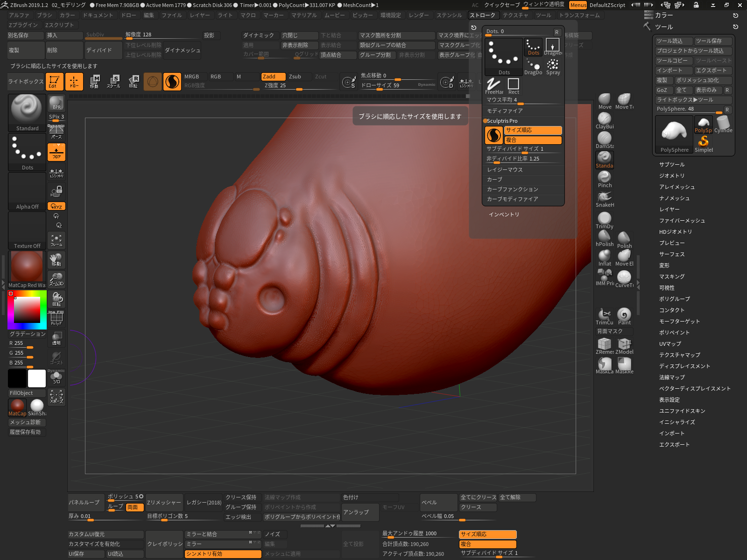The height and width of the screenshot is (560, 747).
Task: Select the SnakeHook brush
Action: pyautogui.click(x=605, y=199)
